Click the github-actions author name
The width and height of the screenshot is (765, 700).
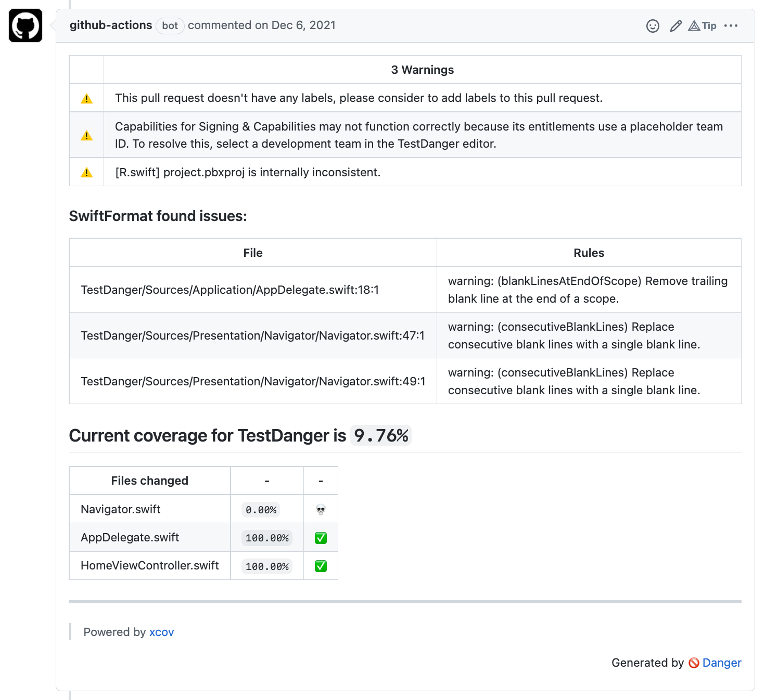[111, 25]
